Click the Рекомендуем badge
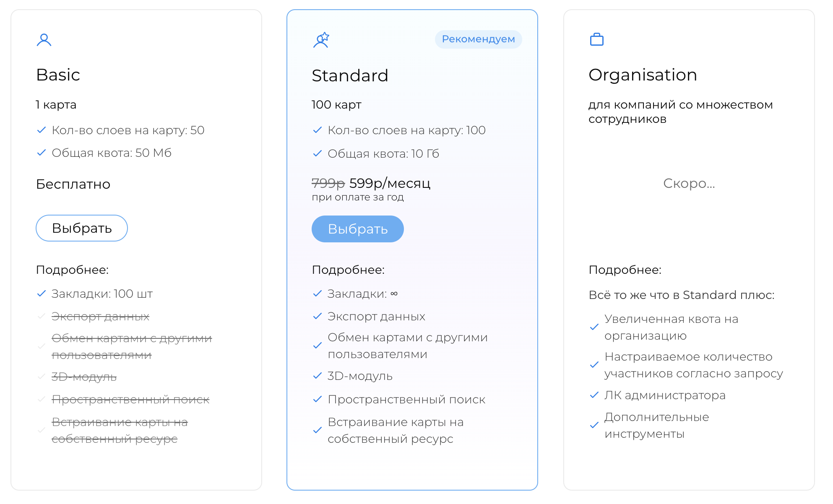This screenshot has height=504, width=833. pyautogui.click(x=478, y=39)
